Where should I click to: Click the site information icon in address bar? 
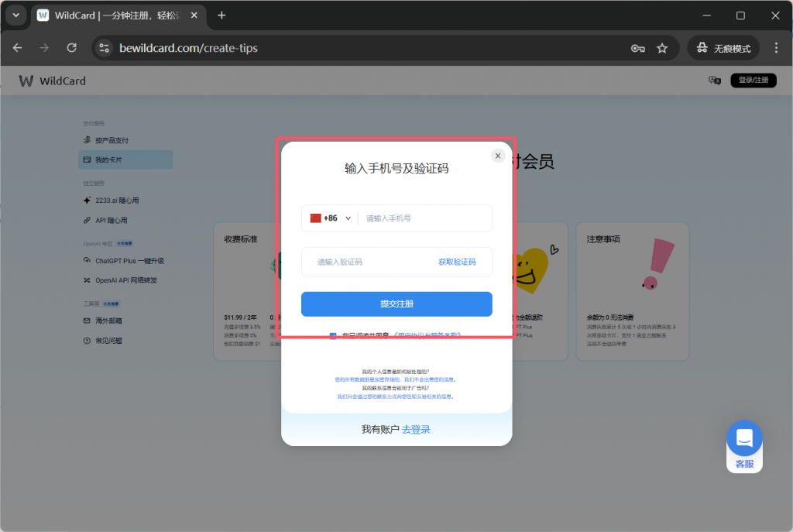[x=105, y=48]
